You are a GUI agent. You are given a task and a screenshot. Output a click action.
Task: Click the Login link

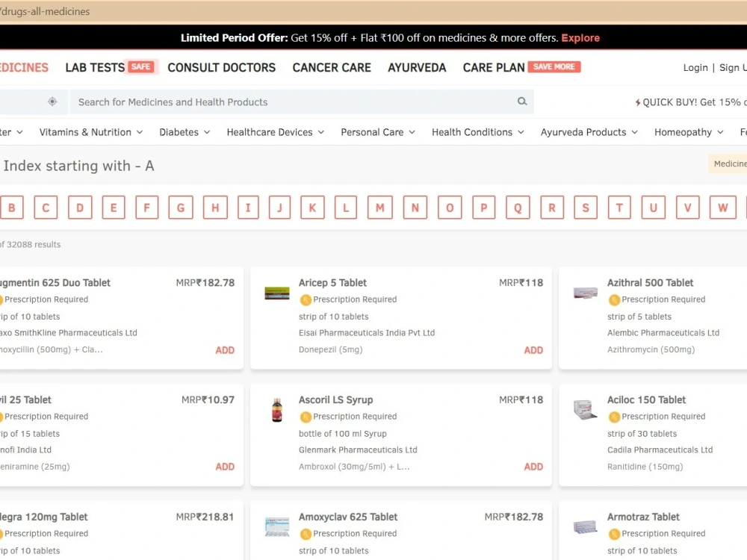695,68
